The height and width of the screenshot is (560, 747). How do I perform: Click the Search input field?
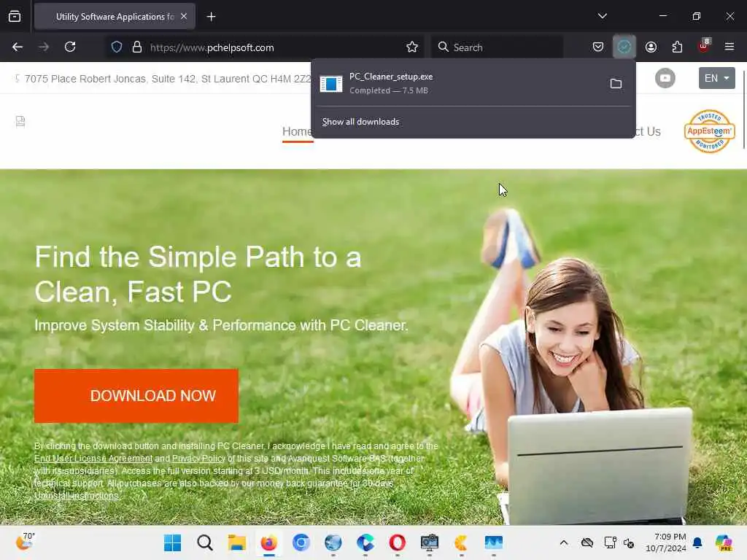[497, 47]
